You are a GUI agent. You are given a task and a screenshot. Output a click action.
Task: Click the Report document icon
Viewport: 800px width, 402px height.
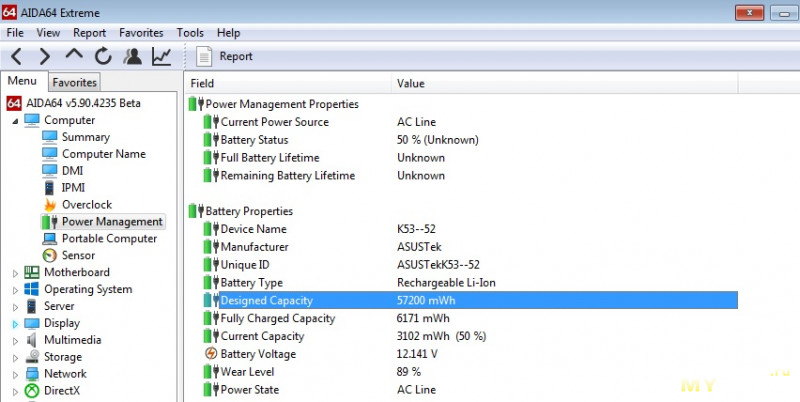204,56
